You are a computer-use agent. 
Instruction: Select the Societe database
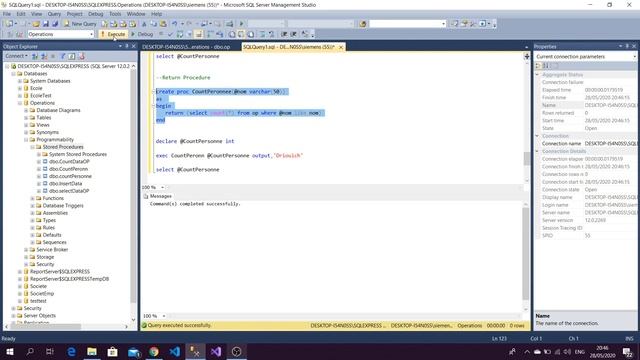(x=38, y=287)
